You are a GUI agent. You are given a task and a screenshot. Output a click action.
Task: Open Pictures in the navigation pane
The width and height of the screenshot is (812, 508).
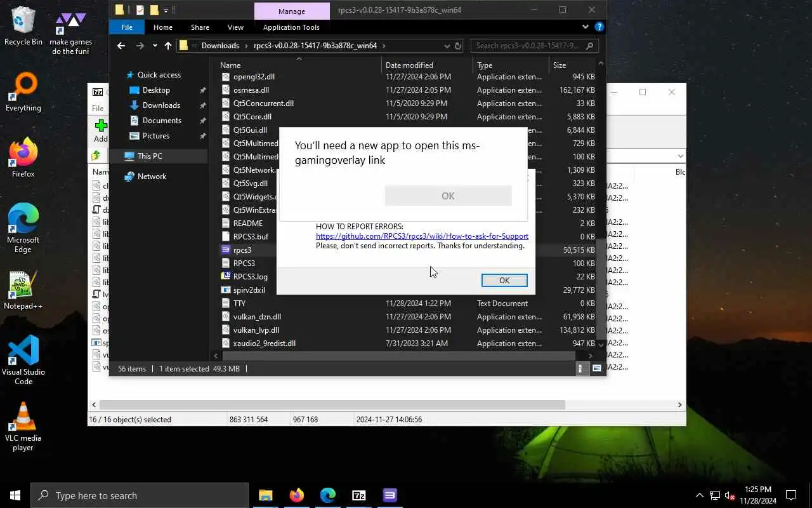point(156,136)
